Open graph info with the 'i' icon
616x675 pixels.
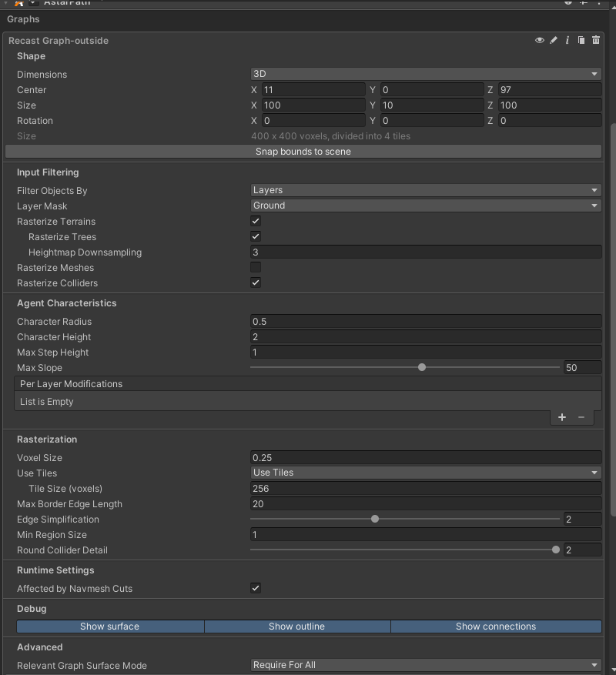(567, 40)
